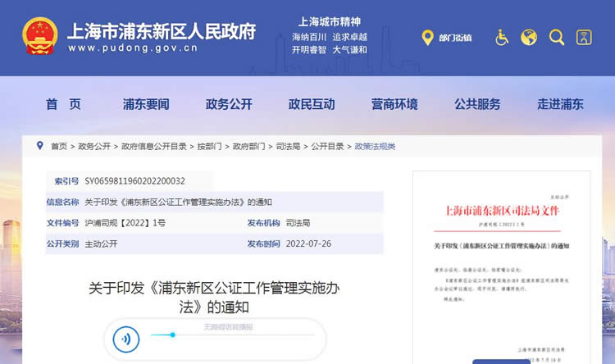
Task: Click the globe language icon
Action: (x=529, y=38)
